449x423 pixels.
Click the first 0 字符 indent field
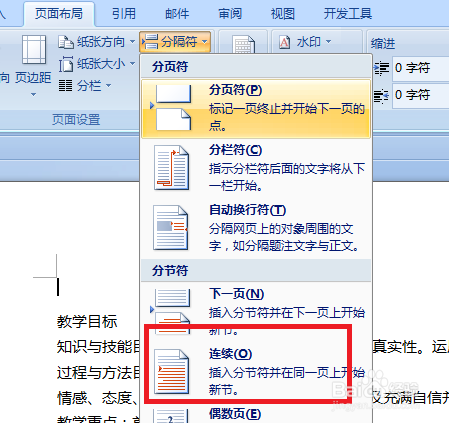(x=421, y=68)
